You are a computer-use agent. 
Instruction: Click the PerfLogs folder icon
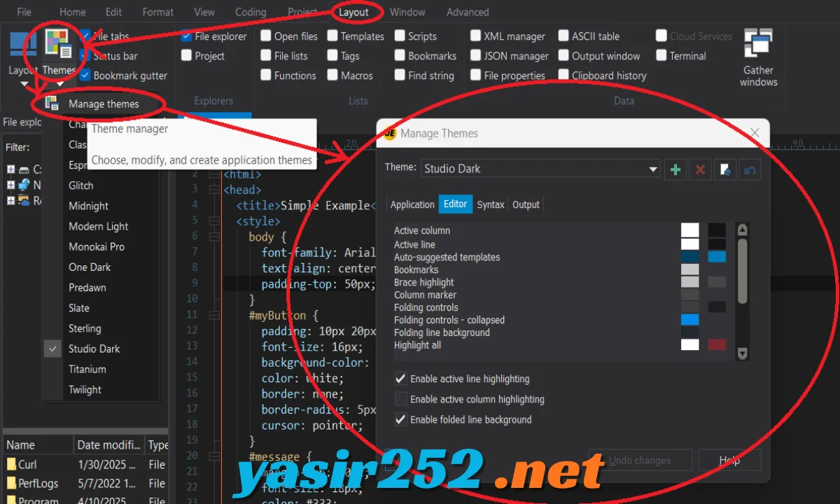(11, 483)
